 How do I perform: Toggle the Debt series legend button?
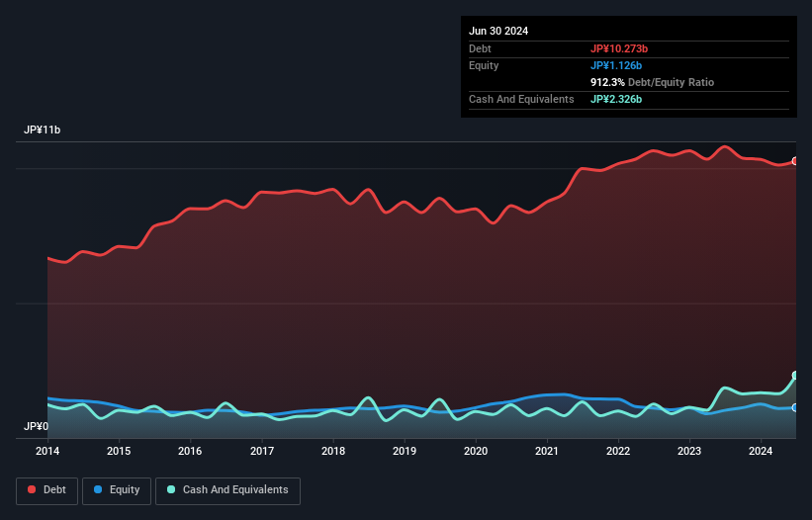(x=47, y=490)
